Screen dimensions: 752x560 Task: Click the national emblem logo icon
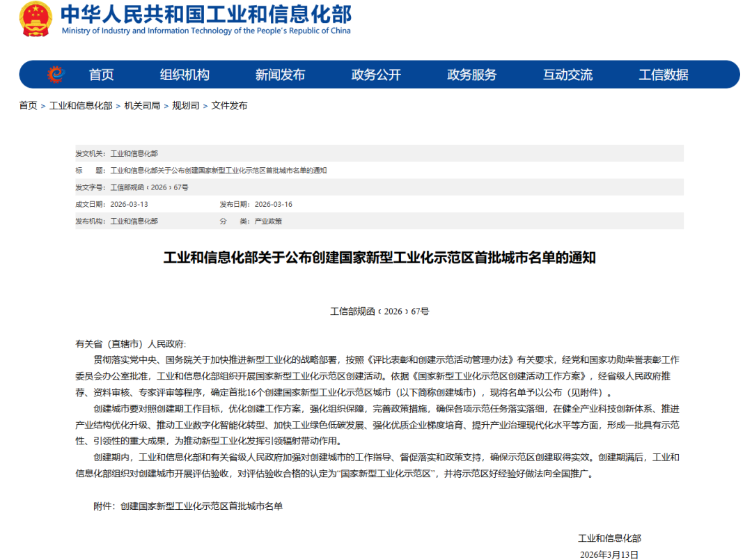36,20
